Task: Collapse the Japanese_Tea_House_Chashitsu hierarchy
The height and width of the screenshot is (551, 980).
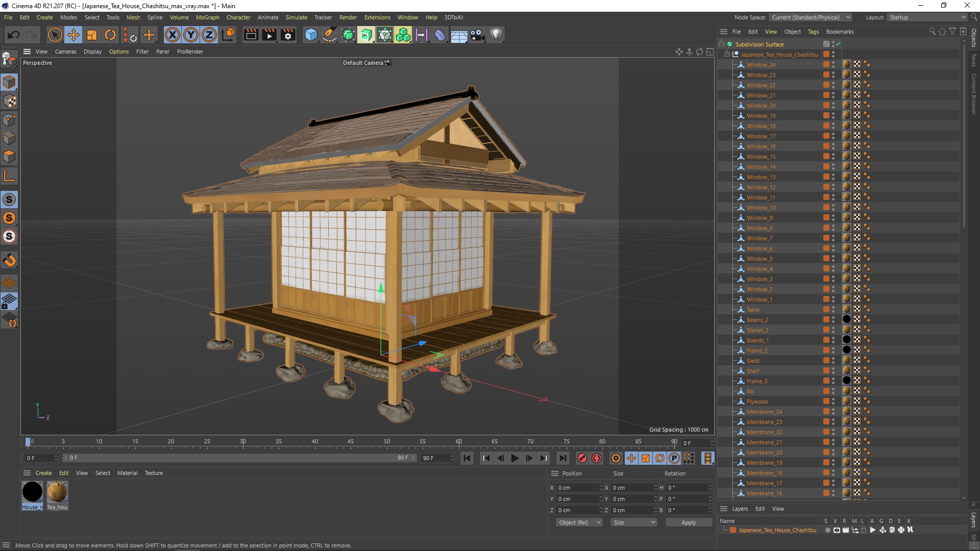Action: pyautogui.click(x=727, y=55)
